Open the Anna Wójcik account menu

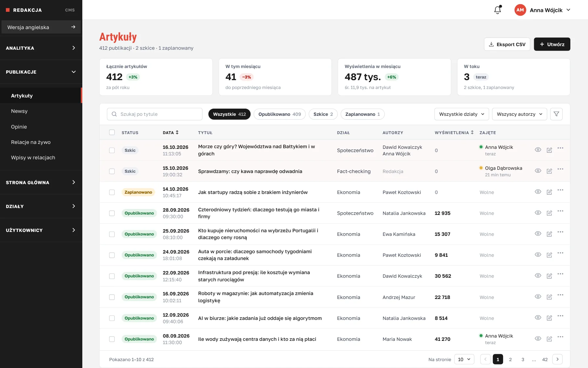pyautogui.click(x=543, y=10)
